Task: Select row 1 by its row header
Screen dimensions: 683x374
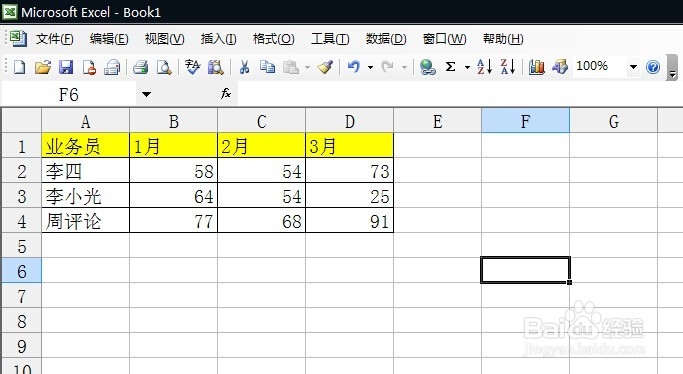Action: (x=22, y=146)
